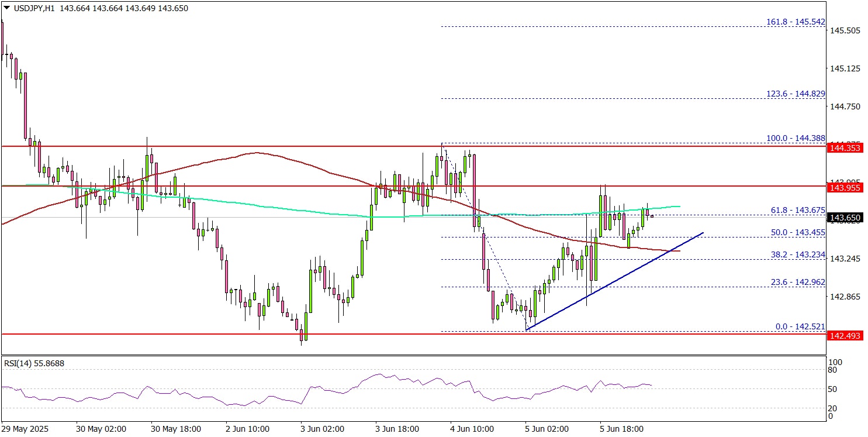Click the black 143.650 current price tag
This screenshot has height=437, width=868.
pyautogui.click(x=845, y=218)
